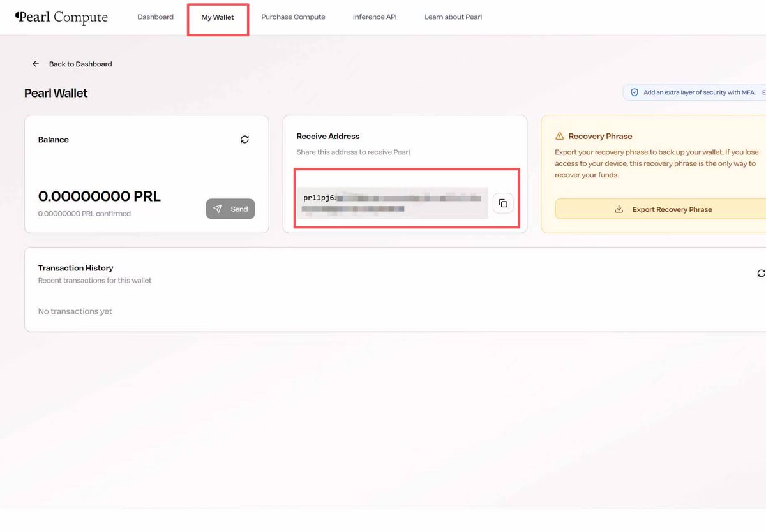Open the Learn about Pearl tab
The width and height of the screenshot is (766, 532).
point(453,17)
